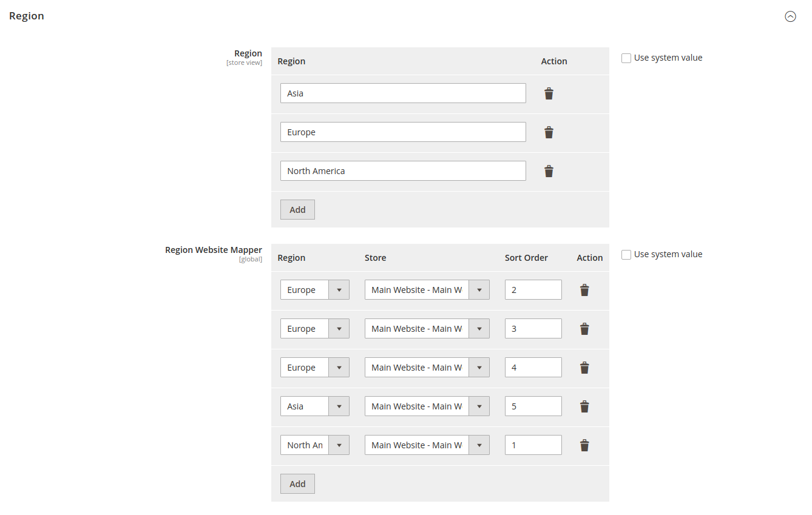Click the Europe region text field
The image size is (812, 515).
(x=403, y=132)
